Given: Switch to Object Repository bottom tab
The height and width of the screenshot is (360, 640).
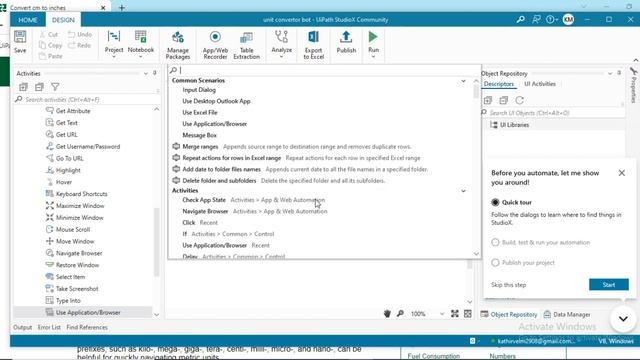Looking at the screenshot, I should coord(509,314).
